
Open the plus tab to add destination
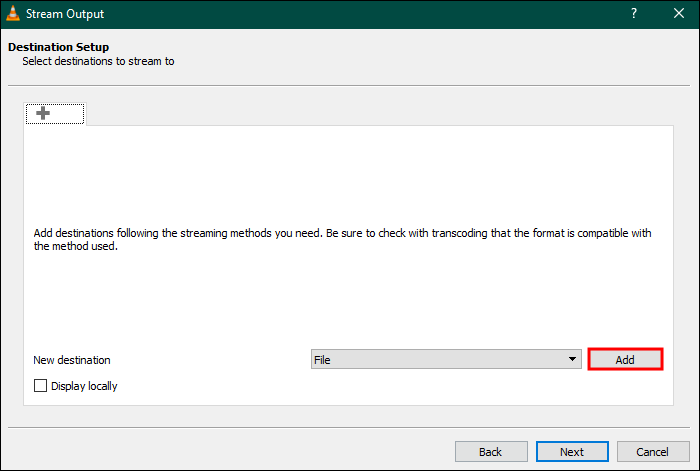43,114
